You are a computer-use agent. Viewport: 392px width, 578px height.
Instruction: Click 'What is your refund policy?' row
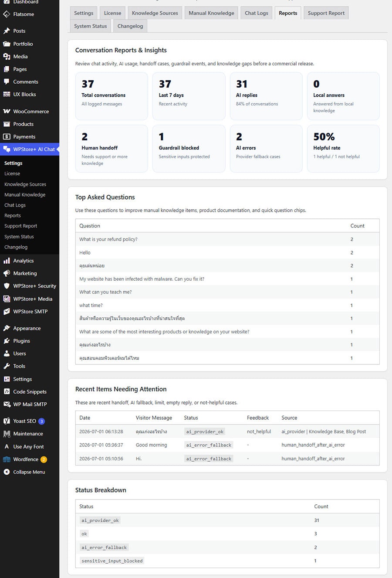[227, 240]
